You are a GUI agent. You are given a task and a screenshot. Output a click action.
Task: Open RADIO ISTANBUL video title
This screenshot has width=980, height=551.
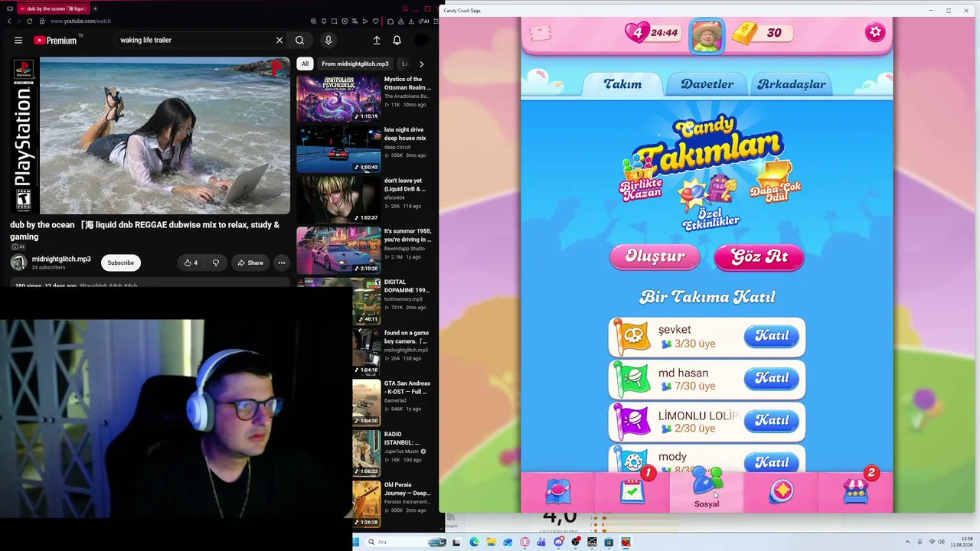[402, 439]
